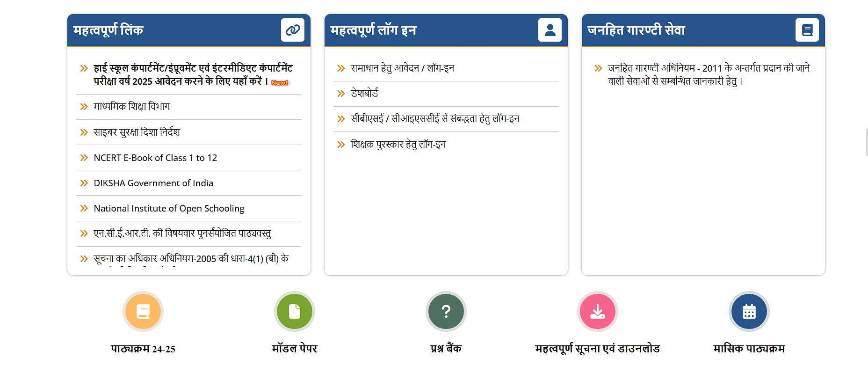Image resolution: width=868 pixels, height=380 pixels.
Task: Click the chain link icon in महत्वपूर्ण लिंक header
Action: (x=293, y=30)
